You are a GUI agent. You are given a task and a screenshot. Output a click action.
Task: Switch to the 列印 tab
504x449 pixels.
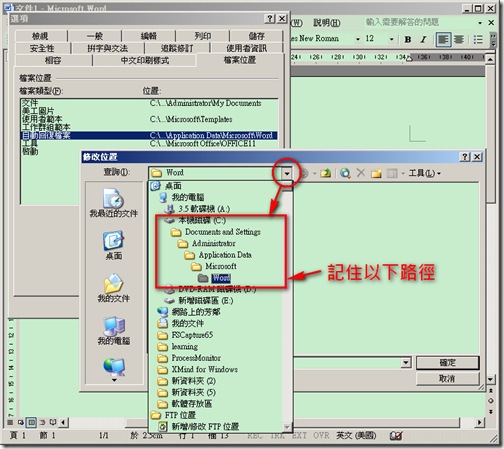click(203, 36)
